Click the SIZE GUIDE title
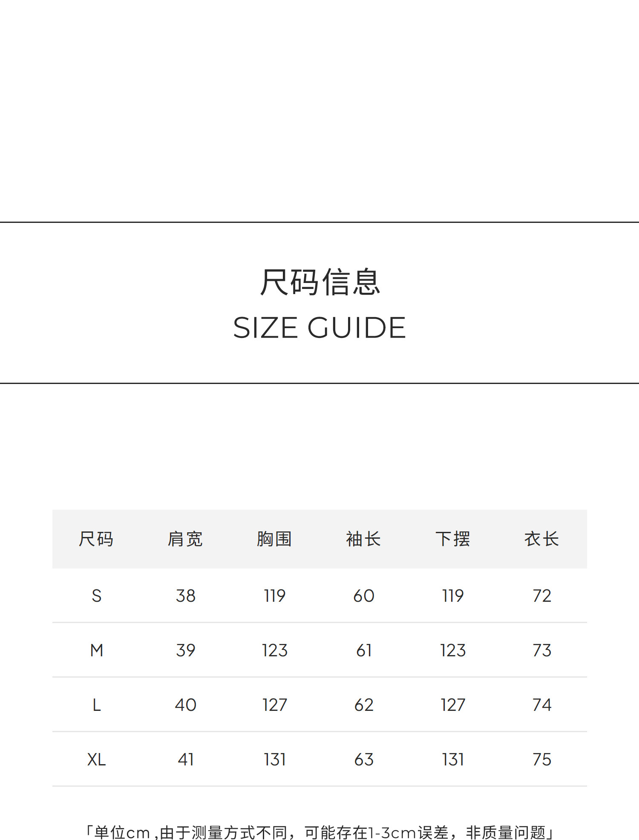This screenshot has height=840, width=639. coord(319,328)
